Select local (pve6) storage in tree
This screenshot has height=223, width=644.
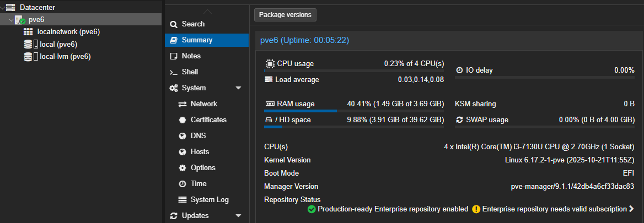click(58, 44)
